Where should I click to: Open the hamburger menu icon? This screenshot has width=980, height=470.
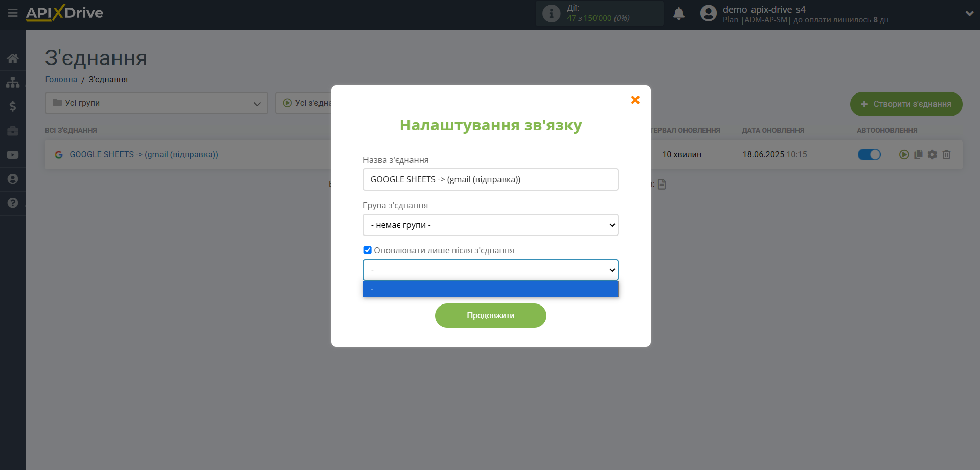tap(13, 13)
